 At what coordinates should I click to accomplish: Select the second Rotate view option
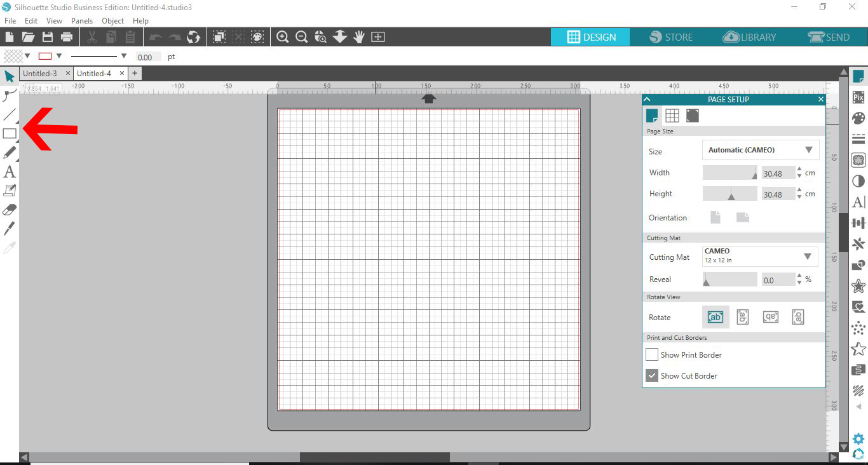click(x=743, y=317)
